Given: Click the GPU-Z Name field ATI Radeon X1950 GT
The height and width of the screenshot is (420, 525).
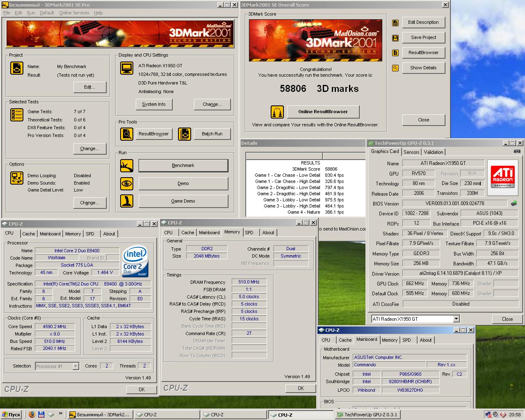Looking at the screenshot, I should pos(443,163).
